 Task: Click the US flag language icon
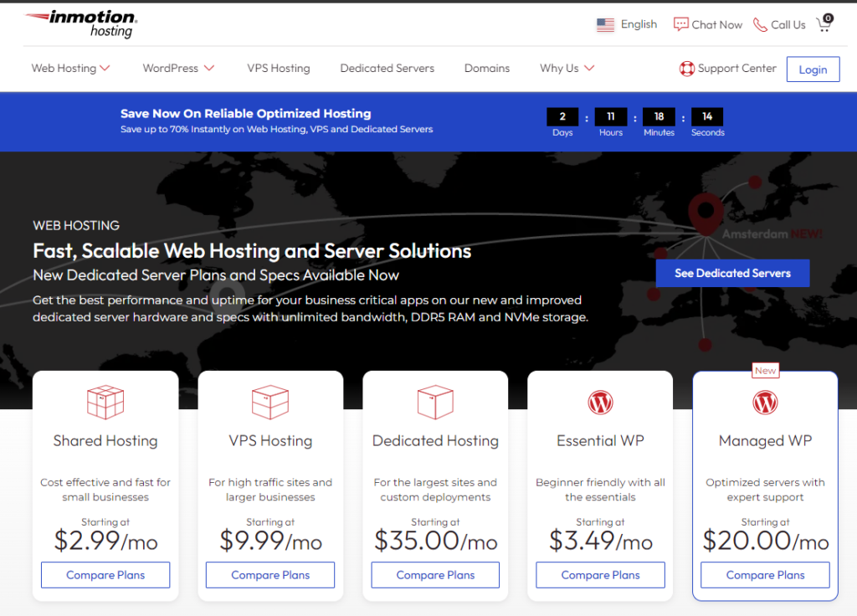pos(605,24)
